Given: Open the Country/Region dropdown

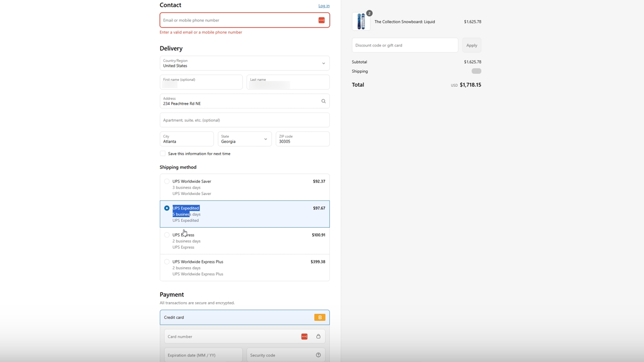Looking at the screenshot, I should pos(323,63).
